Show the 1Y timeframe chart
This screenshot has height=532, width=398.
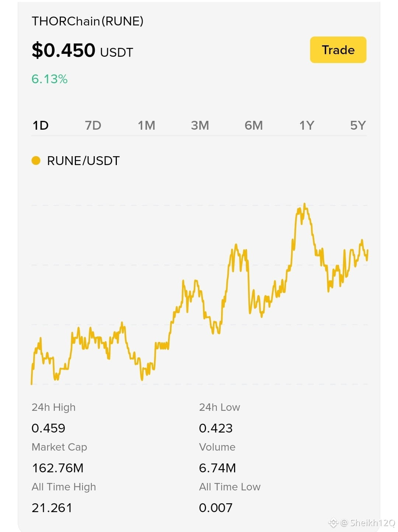[307, 126]
